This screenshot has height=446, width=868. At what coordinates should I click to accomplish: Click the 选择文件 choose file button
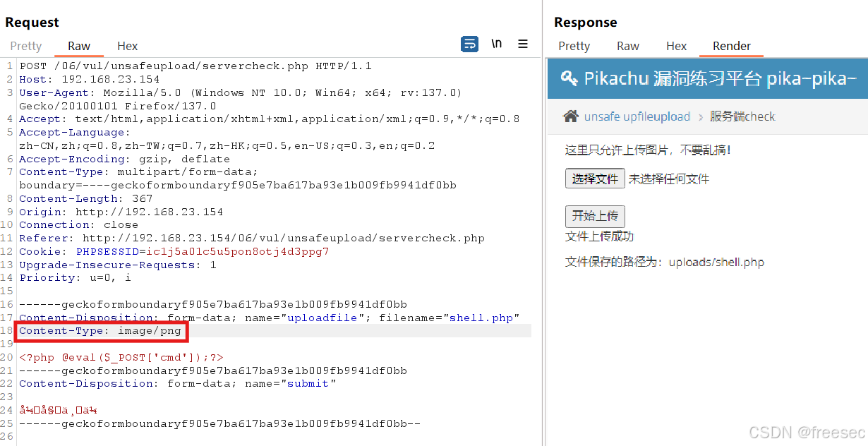pos(595,179)
